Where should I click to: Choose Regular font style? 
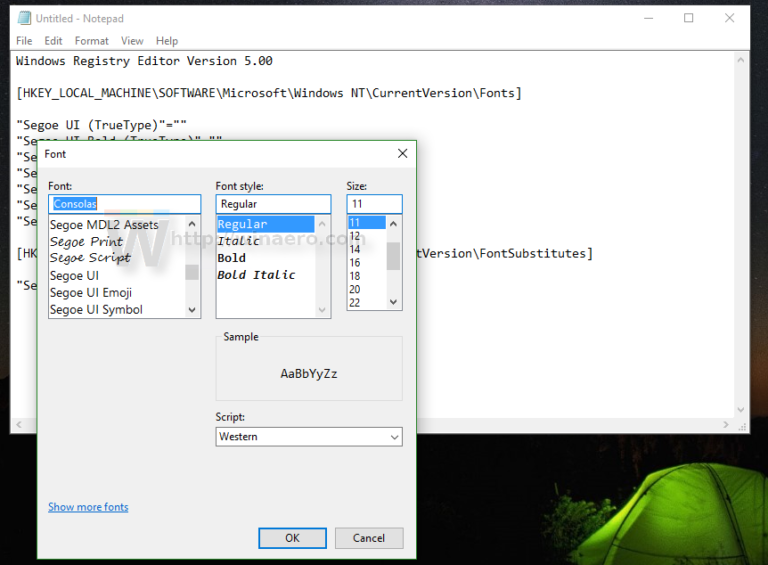[x=265, y=224]
